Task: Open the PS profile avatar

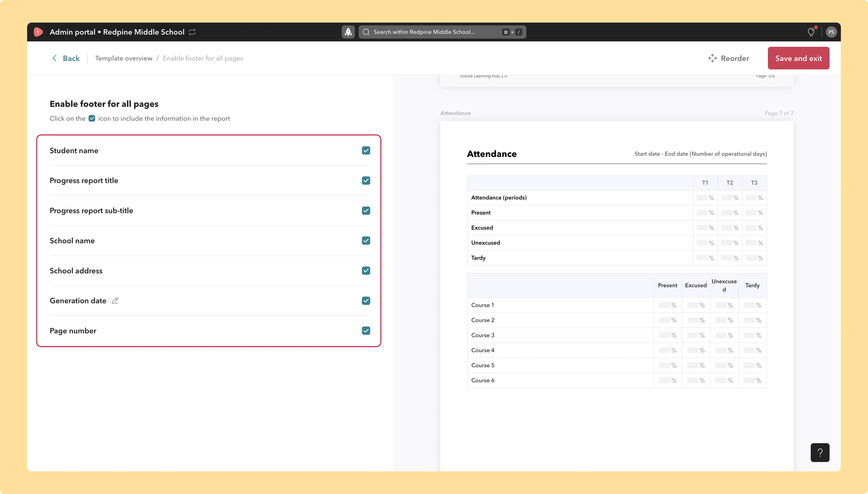Action: (831, 32)
